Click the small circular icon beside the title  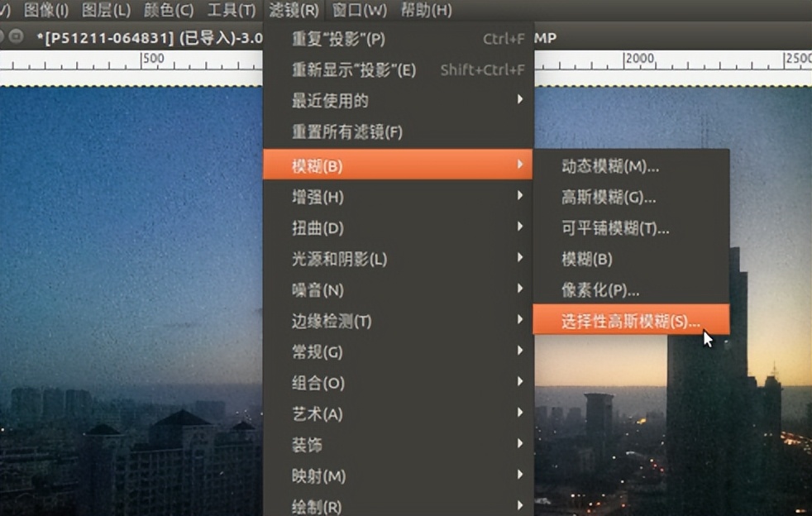coord(17,37)
